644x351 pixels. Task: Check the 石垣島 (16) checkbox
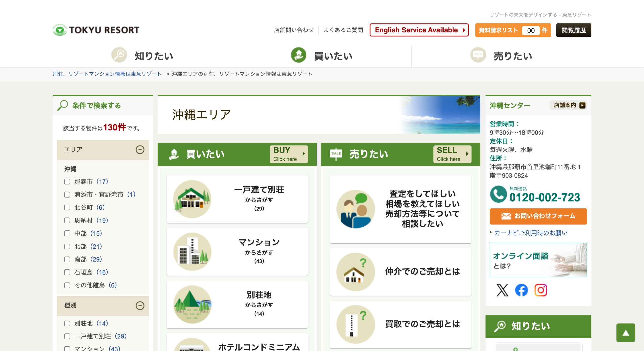tap(67, 272)
